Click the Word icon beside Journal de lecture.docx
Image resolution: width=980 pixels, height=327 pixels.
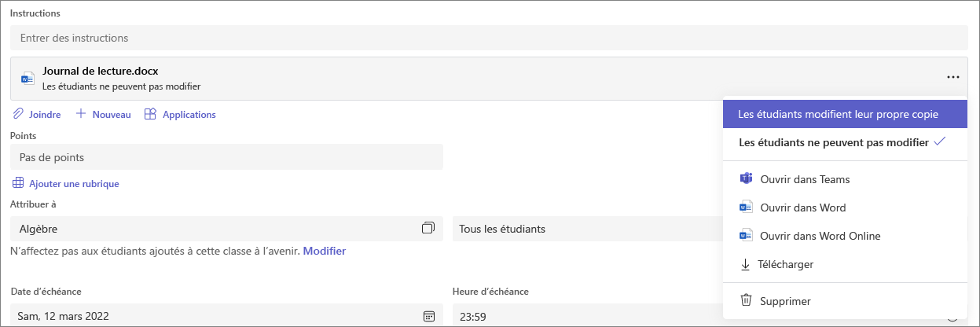[x=28, y=79]
